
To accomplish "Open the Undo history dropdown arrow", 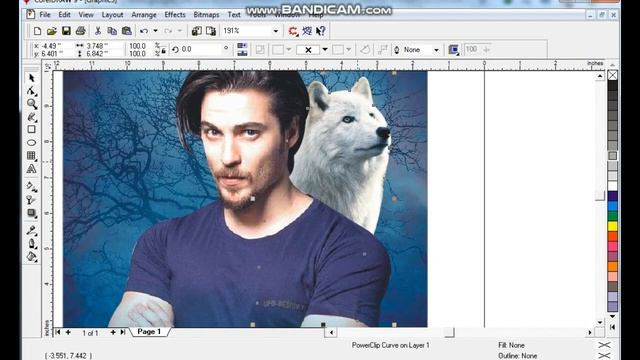I will coord(156,31).
